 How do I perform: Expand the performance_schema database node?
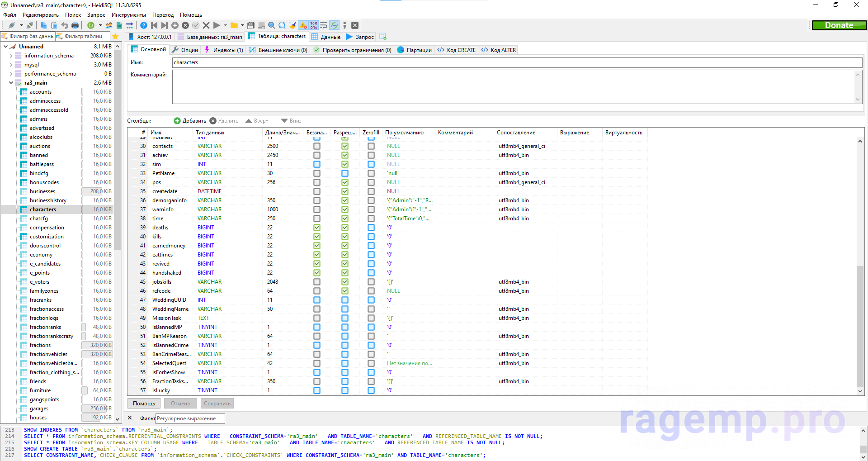[11, 74]
